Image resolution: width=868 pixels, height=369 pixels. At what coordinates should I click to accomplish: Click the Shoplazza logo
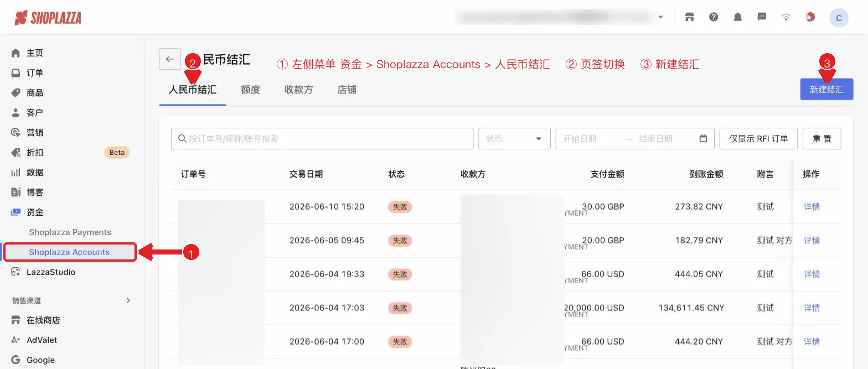pyautogui.click(x=48, y=18)
